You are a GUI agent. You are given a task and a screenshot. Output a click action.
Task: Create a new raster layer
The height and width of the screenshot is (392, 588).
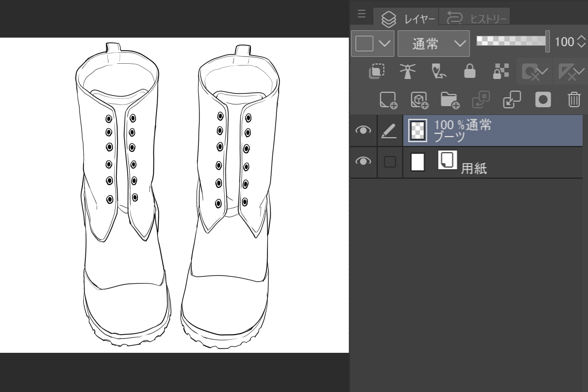388,100
